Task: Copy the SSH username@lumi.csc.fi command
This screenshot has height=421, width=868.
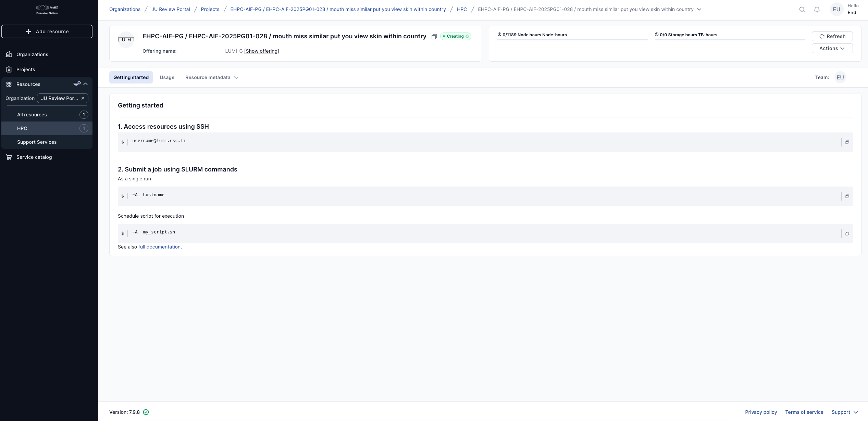Action: tap(847, 142)
